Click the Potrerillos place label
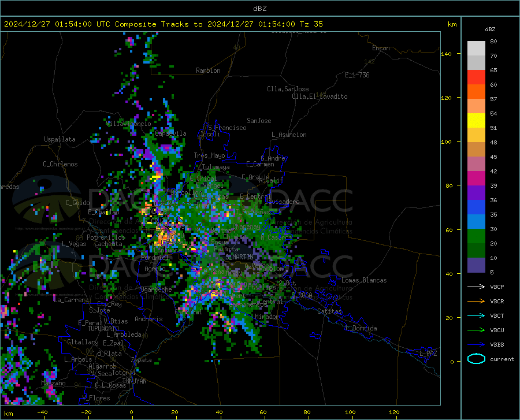 (106, 237)
